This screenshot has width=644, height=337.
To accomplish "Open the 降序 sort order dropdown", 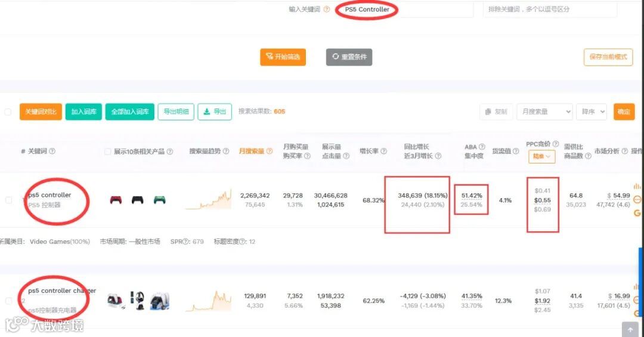I will click(x=592, y=112).
